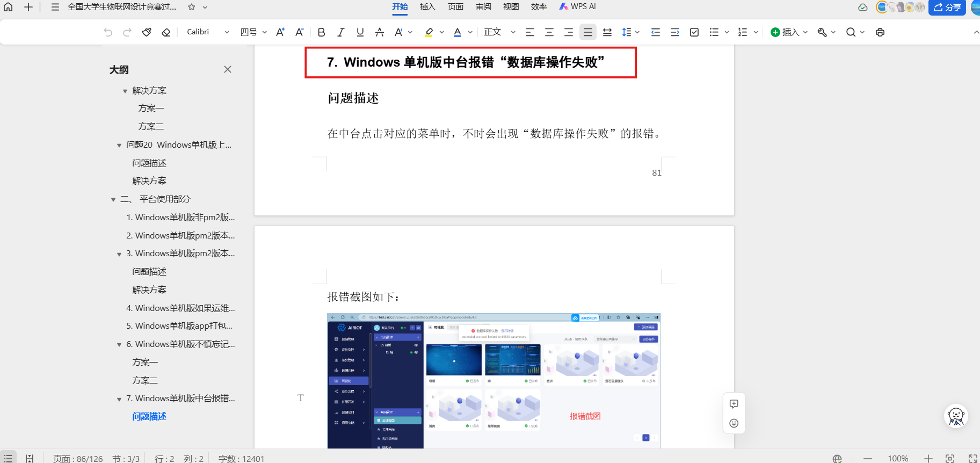Click the 分享 share button

click(x=947, y=8)
